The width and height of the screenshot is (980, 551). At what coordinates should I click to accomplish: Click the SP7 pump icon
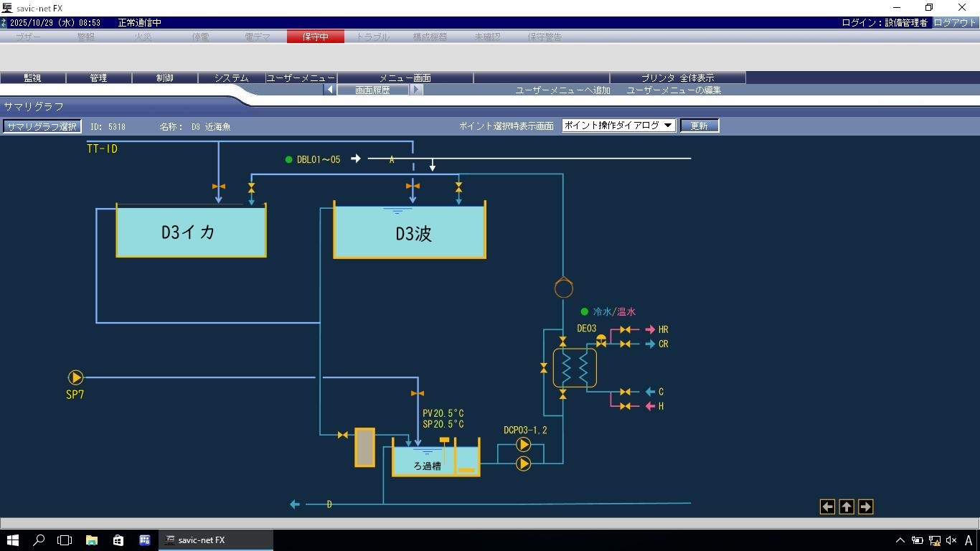[75, 377]
